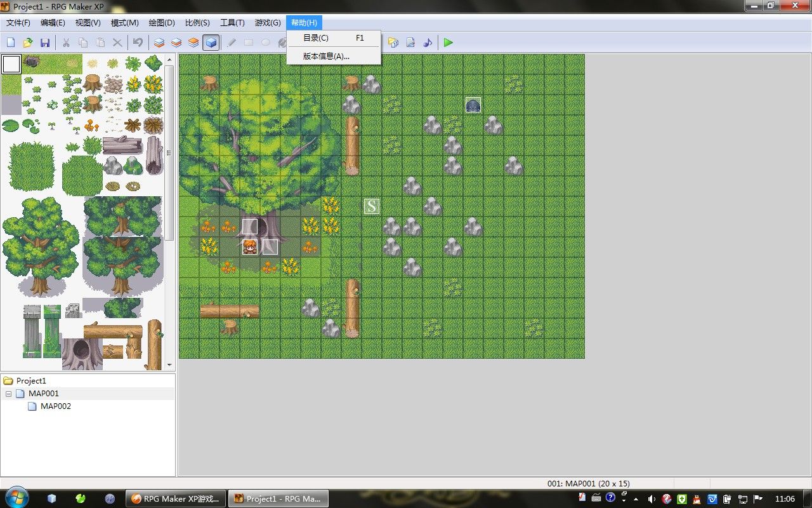The height and width of the screenshot is (508, 812).
Task: Click the Open Project folder icon
Action: (28, 43)
